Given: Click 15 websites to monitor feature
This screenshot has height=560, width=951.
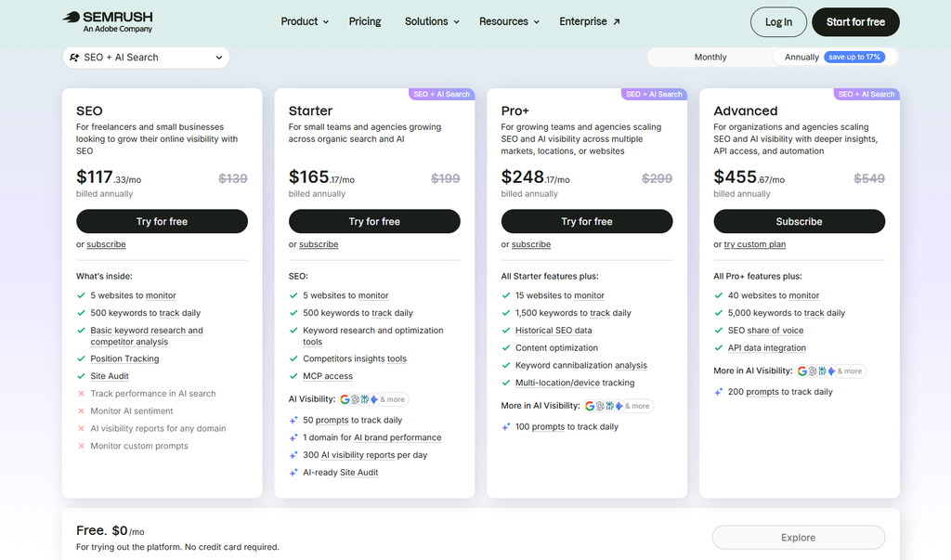Looking at the screenshot, I should [x=560, y=295].
